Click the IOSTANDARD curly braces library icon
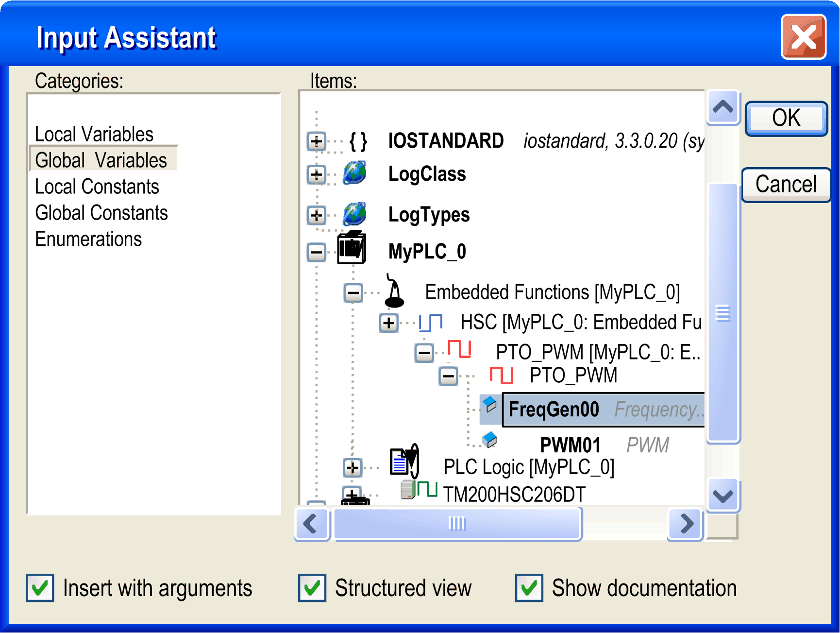This screenshot has height=633, width=840. tap(358, 142)
